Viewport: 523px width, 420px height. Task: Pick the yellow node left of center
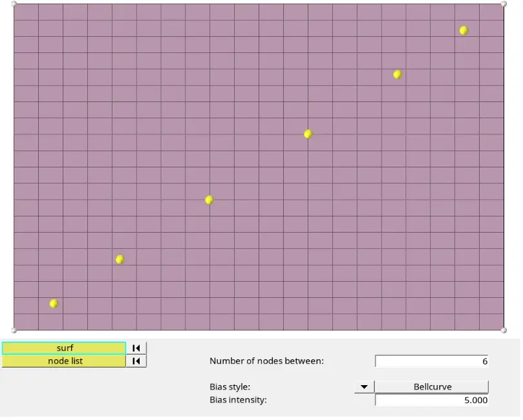click(210, 201)
